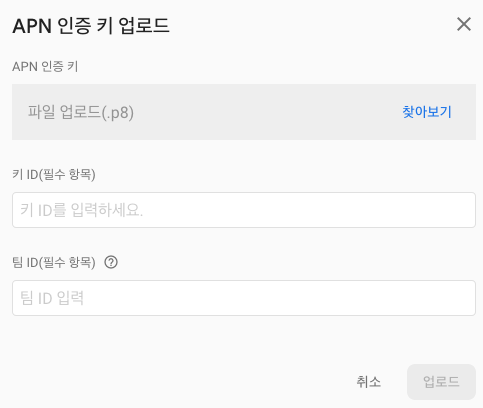Viewport: 483px width, 408px height.
Task: Place the cursor in the key ID textbox
Action: point(244,210)
